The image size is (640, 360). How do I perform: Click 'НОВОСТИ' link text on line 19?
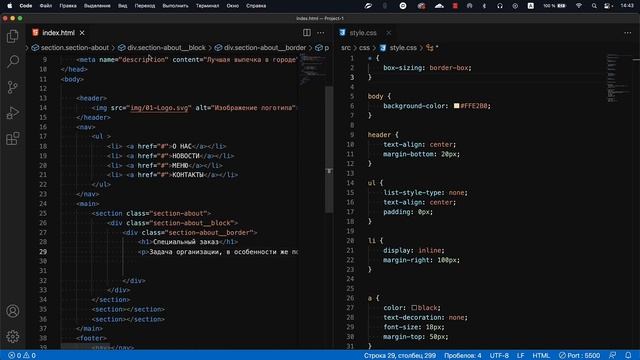pyautogui.click(x=186, y=156)
